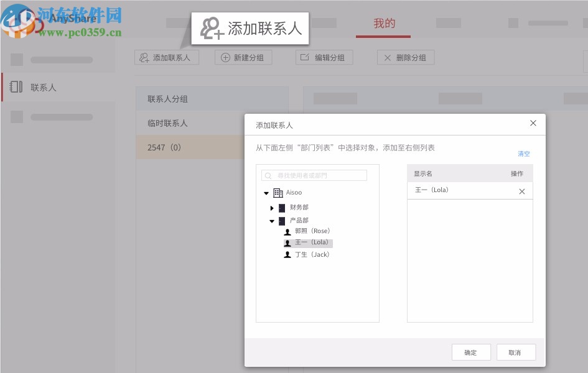This screenshot has width=588, height=373.
Task: Select 联系人 in the sidebar
Action: click(44, 87)
